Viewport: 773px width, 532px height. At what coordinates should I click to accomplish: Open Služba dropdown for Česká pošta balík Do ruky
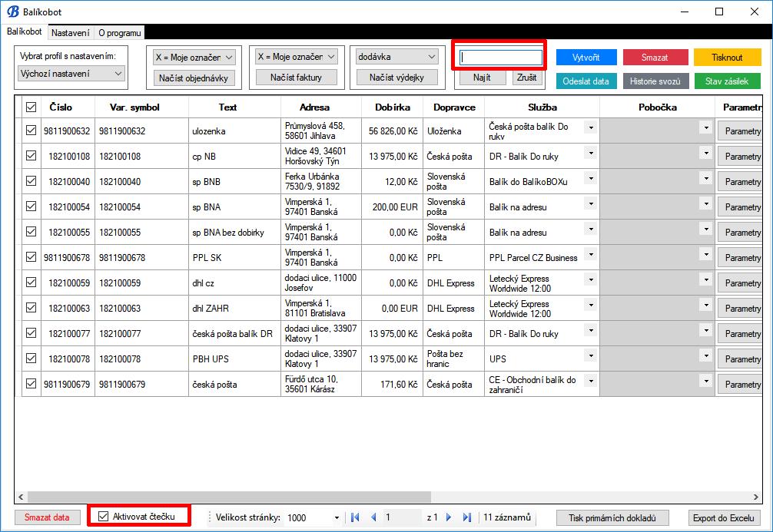coord(591,127)
